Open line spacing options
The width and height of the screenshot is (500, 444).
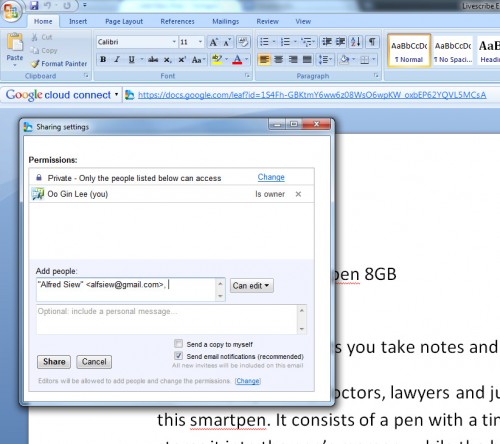coord(325,60)
